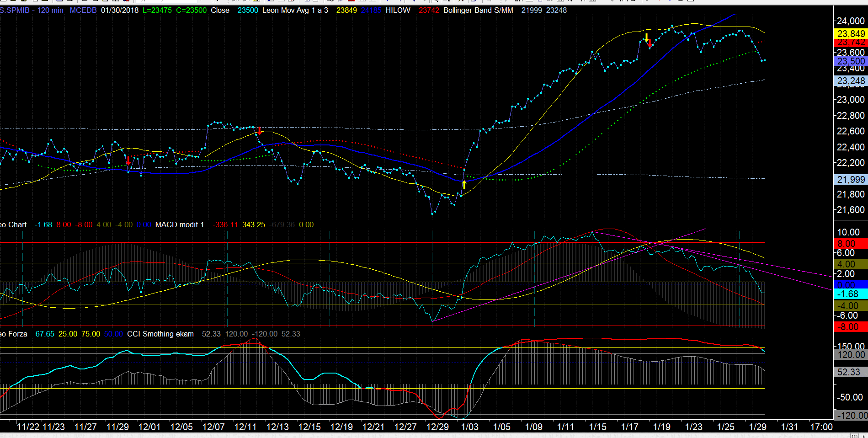Click the yellow arrow marker near 1/18
Screen dimensions: 868x438
(646, 38)
